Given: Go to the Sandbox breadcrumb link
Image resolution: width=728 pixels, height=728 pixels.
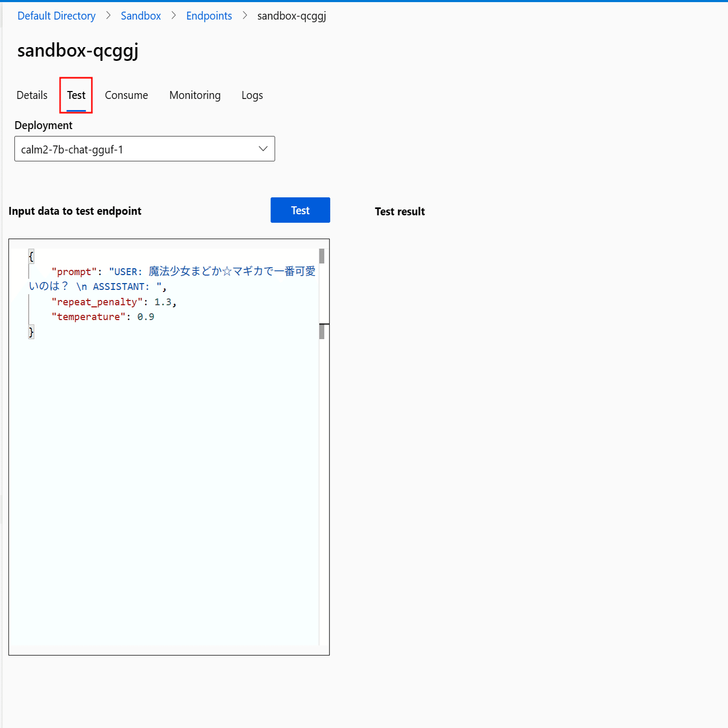Looking at the screenshot, I should pyautogui.click(x=141, y=16).
